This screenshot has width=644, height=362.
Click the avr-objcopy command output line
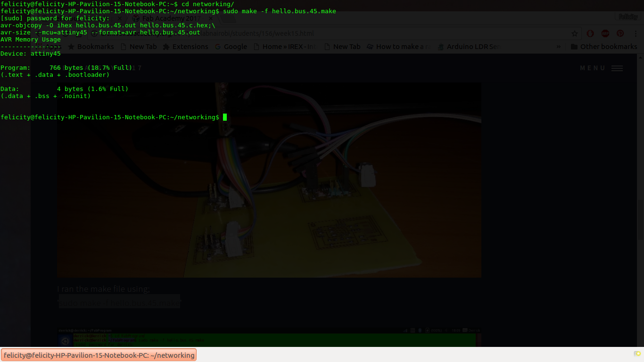[108, 25]
